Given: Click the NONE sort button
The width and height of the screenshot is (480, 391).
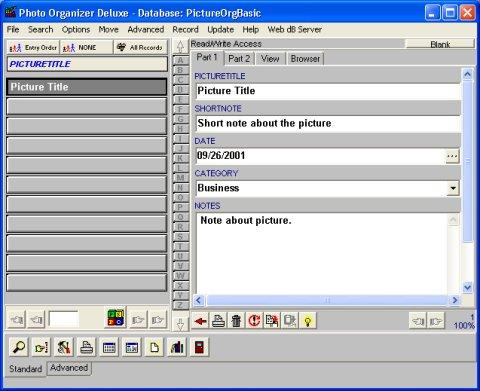Looking at the screenshot, I should 87,48.
